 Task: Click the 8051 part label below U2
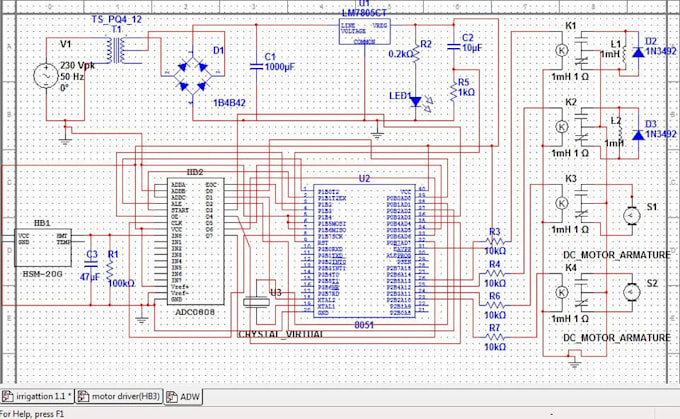point(364,324)
